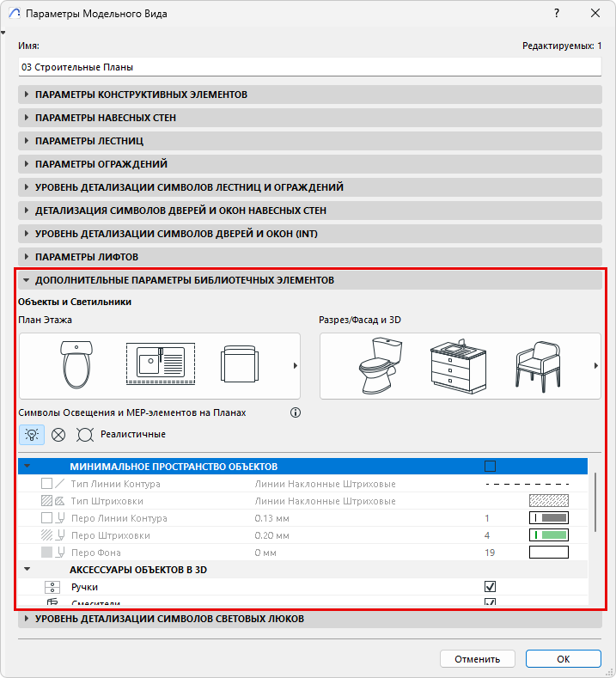Click the hatch type row icon
This screenshot has width=616, height=678.
[53, 501]
